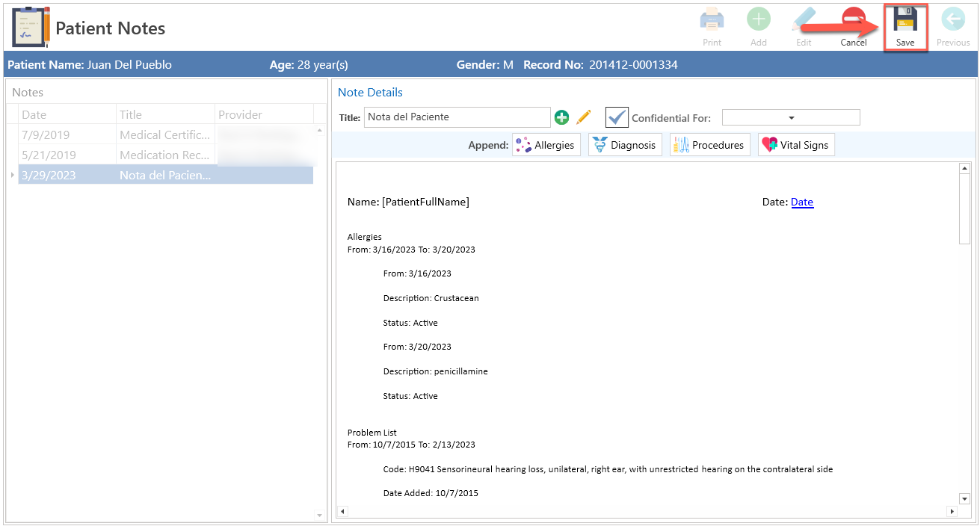The height and width of the screenshot is (529, 980).
Task: Append Procedures to the note
Action: (x=710, y=145)
